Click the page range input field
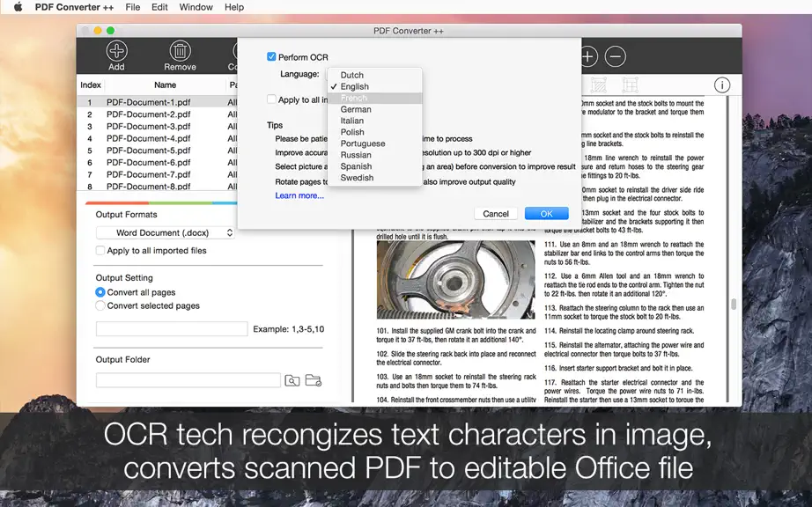 (x=172, y=328)
